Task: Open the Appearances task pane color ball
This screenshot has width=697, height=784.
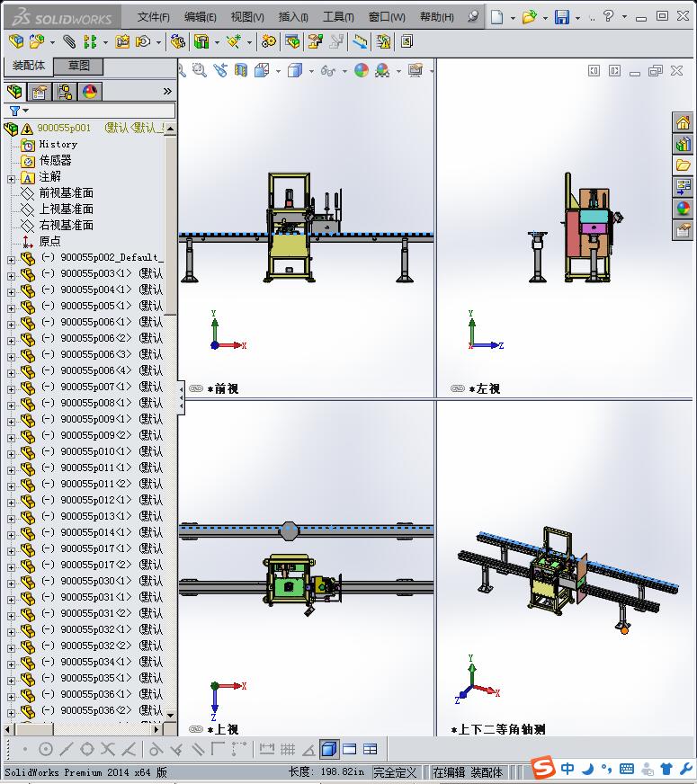Action: (683, 208)
